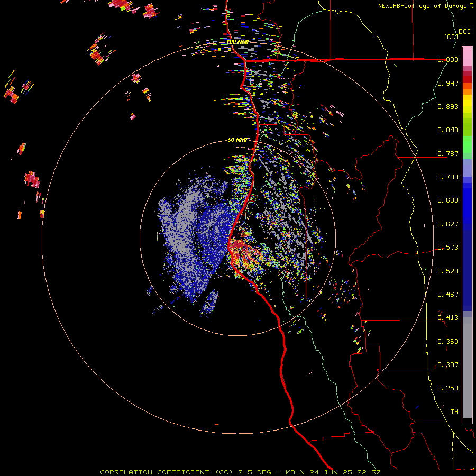Viewport: 476px width, 476px height.
Task: Click the 0.787 scale value
Action: [x=448, y=153]
